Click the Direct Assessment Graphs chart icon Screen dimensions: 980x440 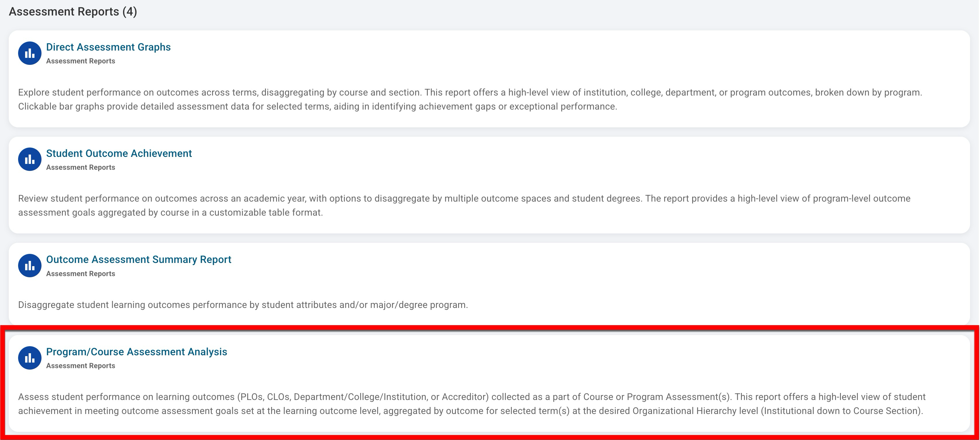(x=30, y=53)
